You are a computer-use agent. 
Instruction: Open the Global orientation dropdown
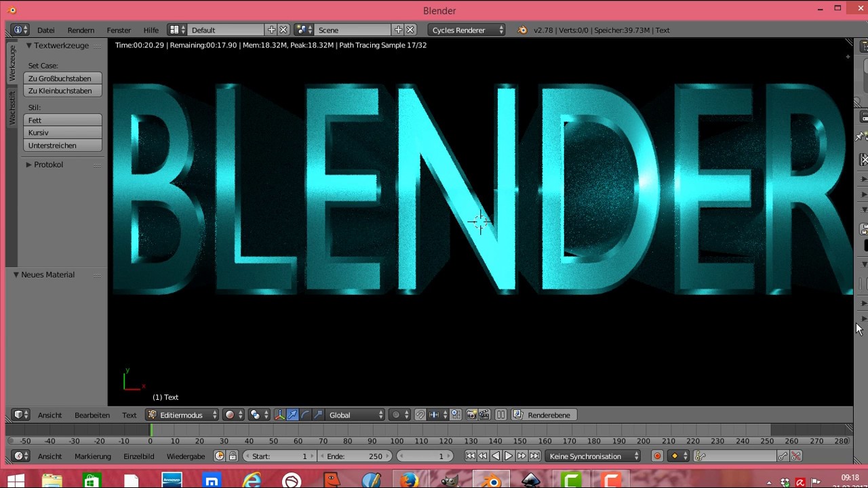click(356, 415)
